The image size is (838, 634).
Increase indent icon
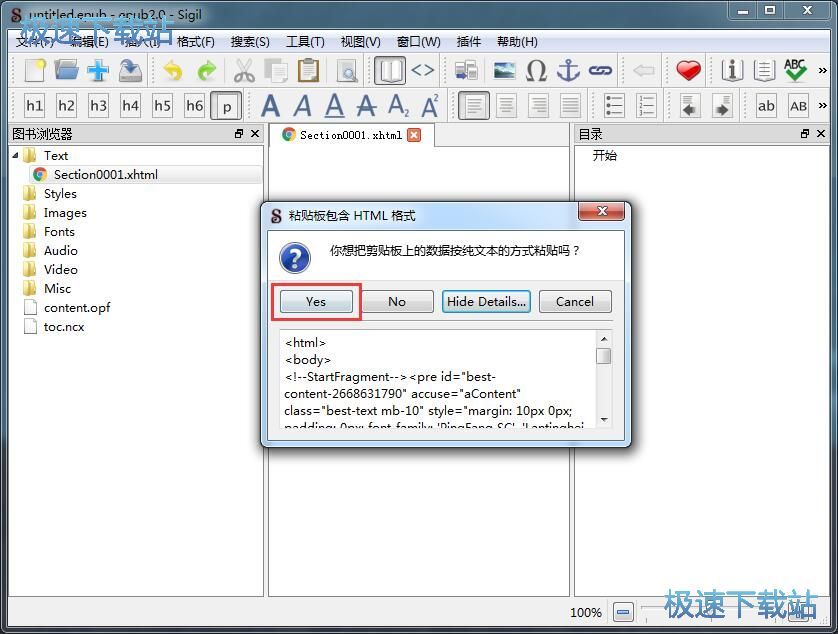coord(722,106)
